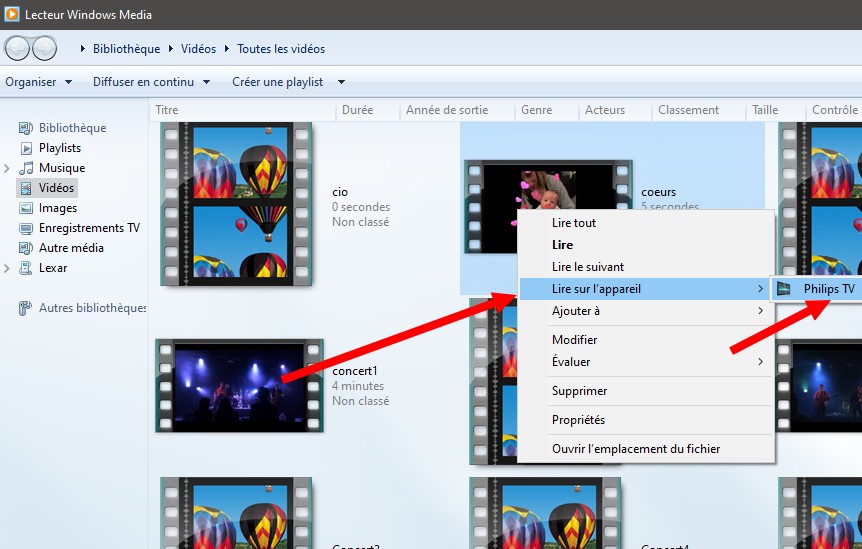This screenshot has width=862, height=549.
Task: Click 'Non classé' under concert1
Action: pyautogui.click(x=360, y=401)
